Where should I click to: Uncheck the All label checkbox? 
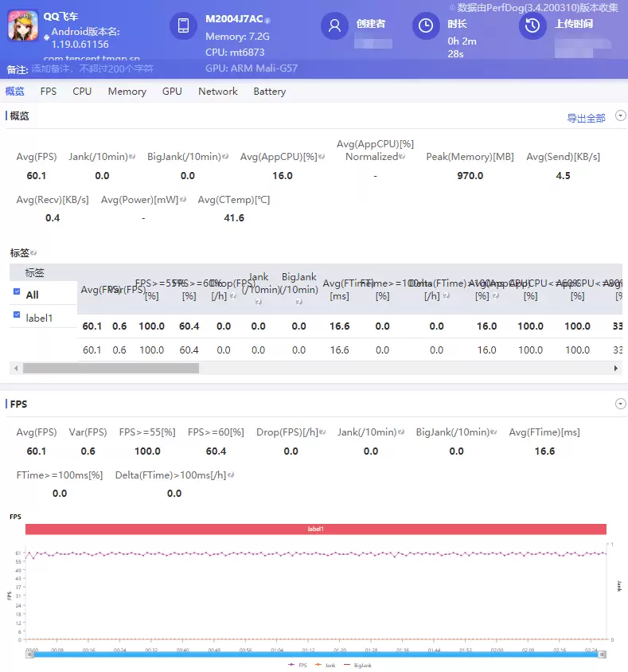pyautogui.click(x=17, y=293)
